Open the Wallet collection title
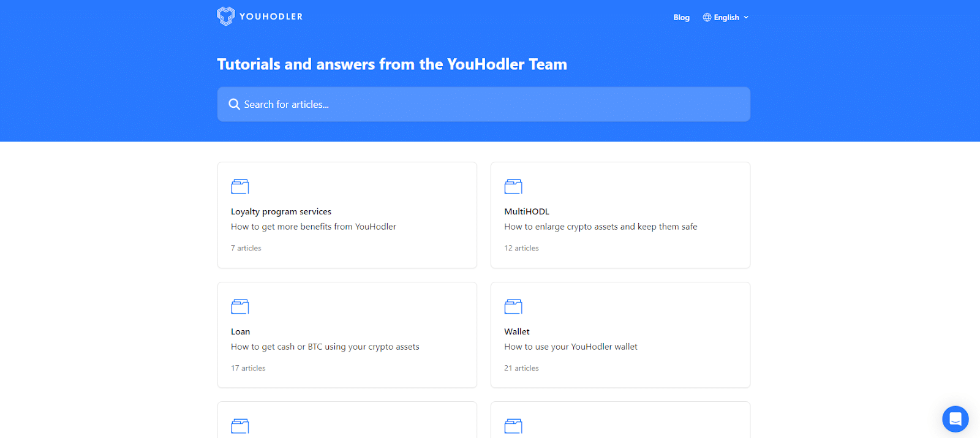This screenshot has width=980, height=438. point(517,331)
